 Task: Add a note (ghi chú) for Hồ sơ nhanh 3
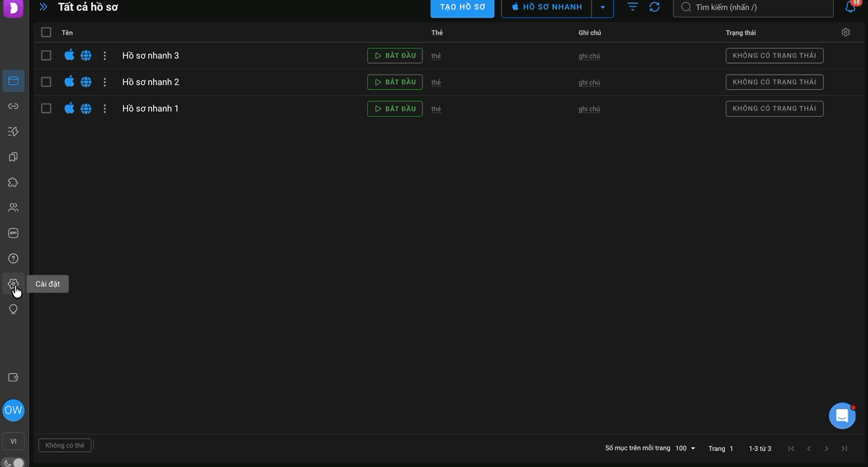coord(589,56)
